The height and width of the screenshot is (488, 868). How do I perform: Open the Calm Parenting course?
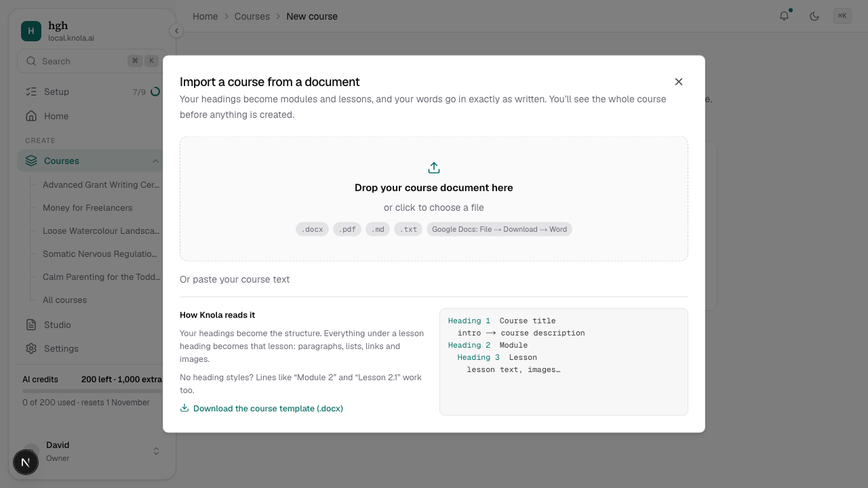[101, 277]
